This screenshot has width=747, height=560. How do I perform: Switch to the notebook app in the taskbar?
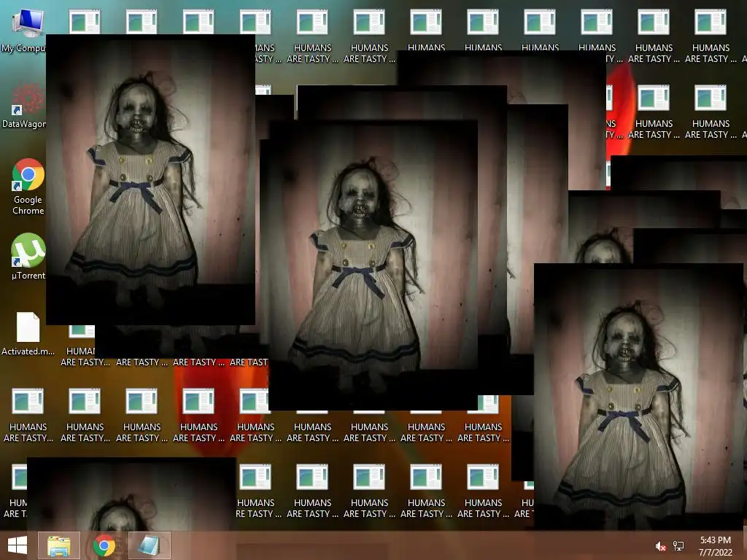149,545
